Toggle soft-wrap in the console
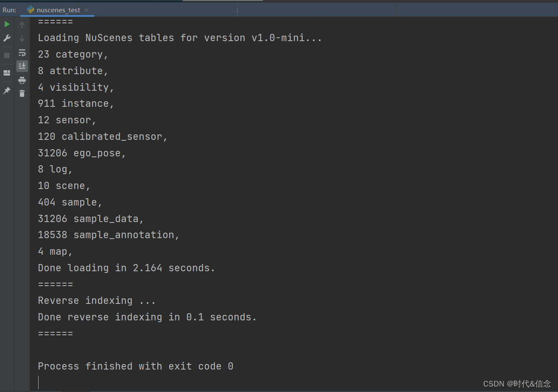 22,53
